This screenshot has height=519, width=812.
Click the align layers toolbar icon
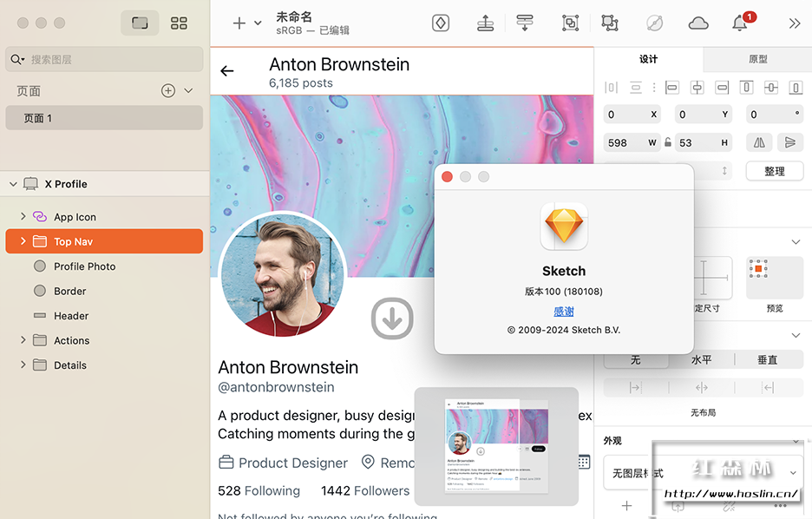(x=525, y=23)
